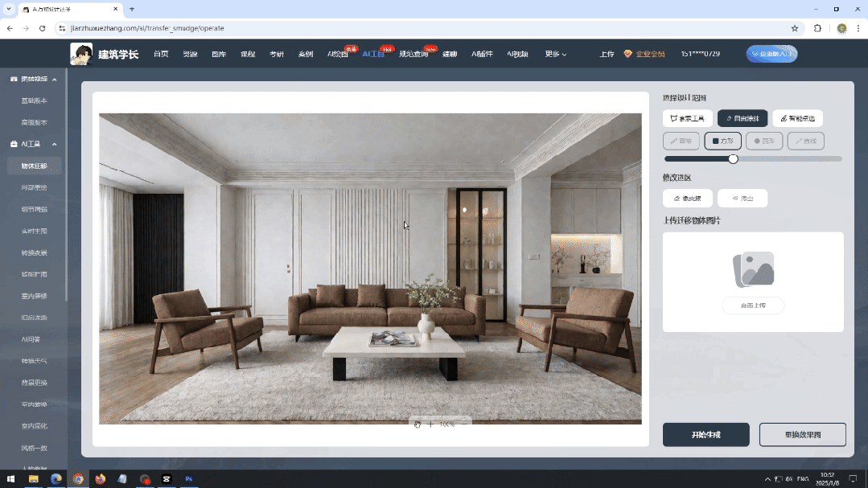The width and height of the screenshot is (868, 488).
Task: Choose the 方形 square shape option
Action: click(x=723, y=141)
